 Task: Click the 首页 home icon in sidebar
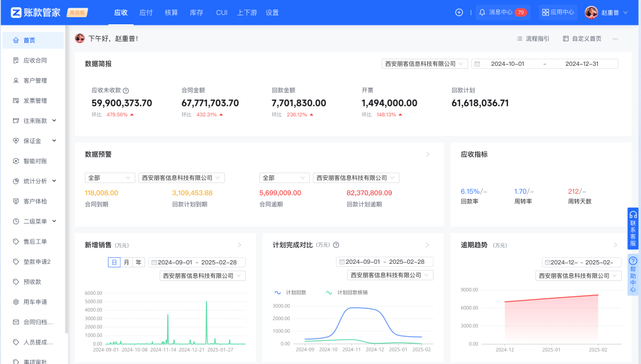pos(16,40)
